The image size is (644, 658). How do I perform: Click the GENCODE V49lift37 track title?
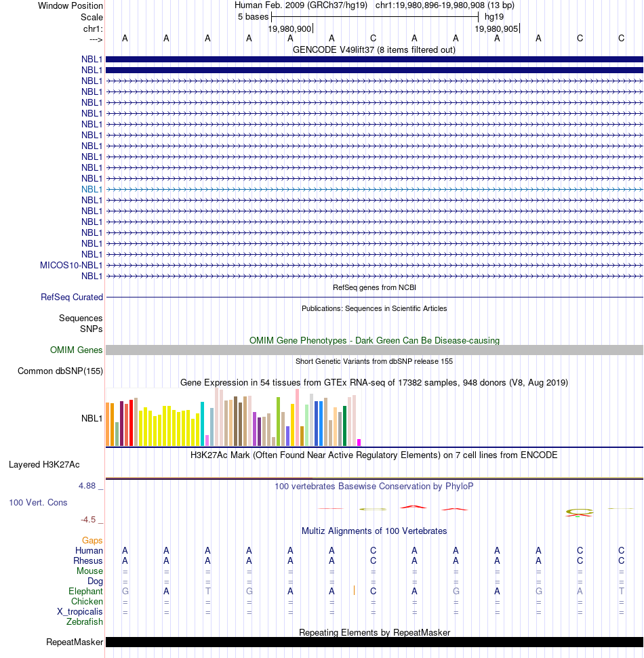pyautogui.click(x=374, y=50)
